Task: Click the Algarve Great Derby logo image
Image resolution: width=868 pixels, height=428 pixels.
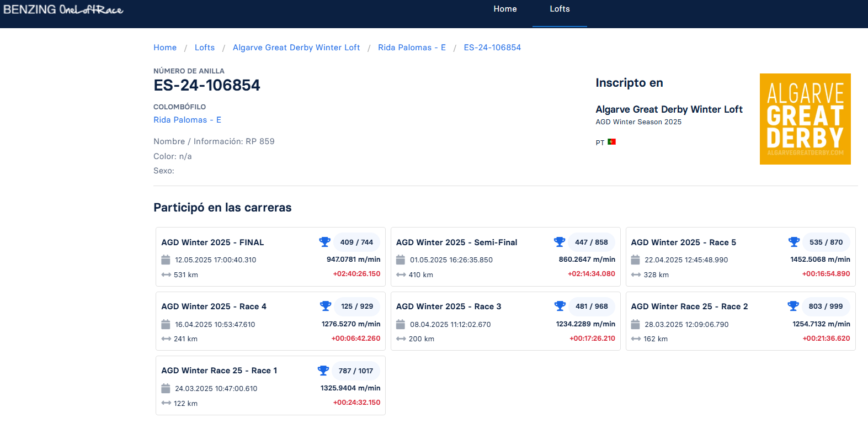Action: [805, 119]
